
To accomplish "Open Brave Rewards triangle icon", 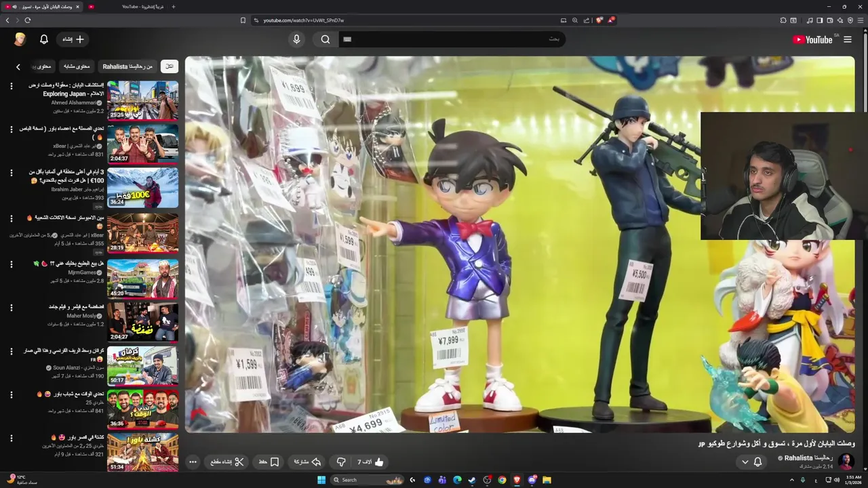I will tap(611, 20).
